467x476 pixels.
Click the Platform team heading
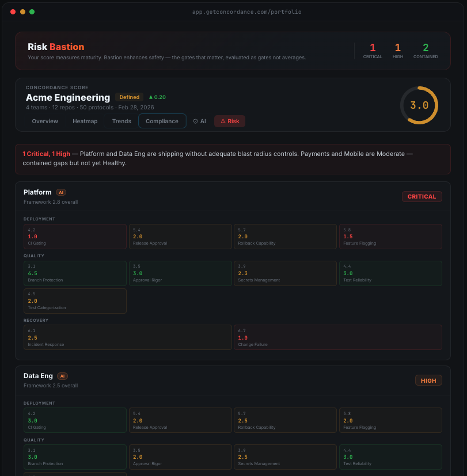pos(37,192)
